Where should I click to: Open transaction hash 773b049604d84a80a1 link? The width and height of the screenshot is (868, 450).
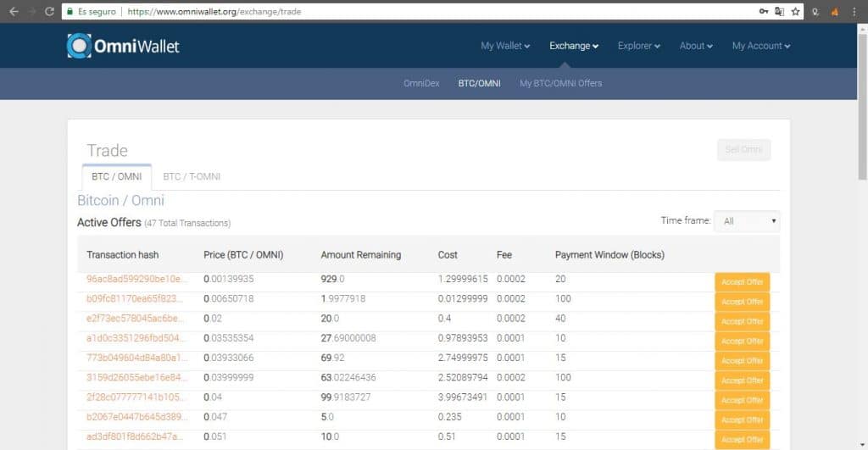136,358
